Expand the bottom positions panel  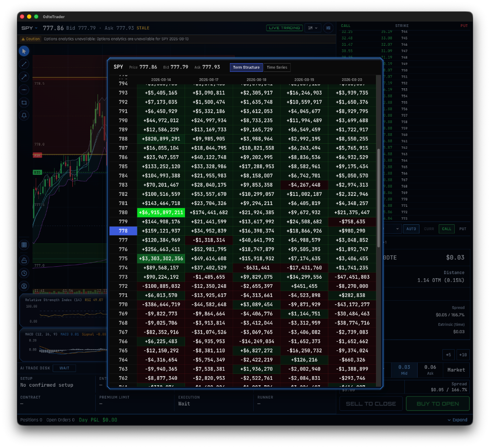(x=457, y=420)
